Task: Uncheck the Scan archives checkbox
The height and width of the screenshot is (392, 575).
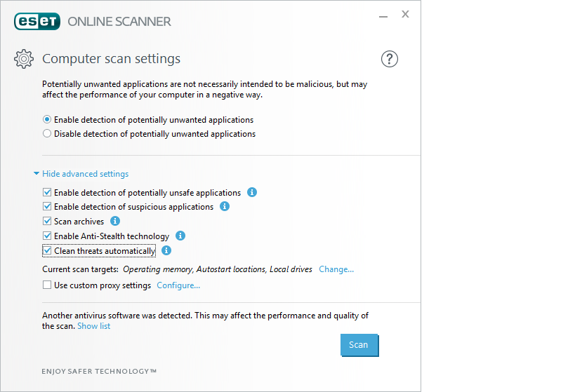Action: 47,222
